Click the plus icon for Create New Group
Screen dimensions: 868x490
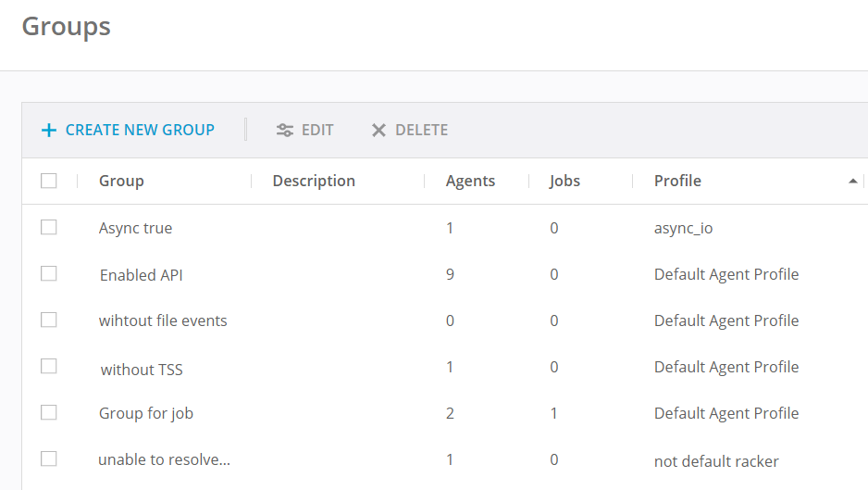pyautogui.click(x=49, y=131)
